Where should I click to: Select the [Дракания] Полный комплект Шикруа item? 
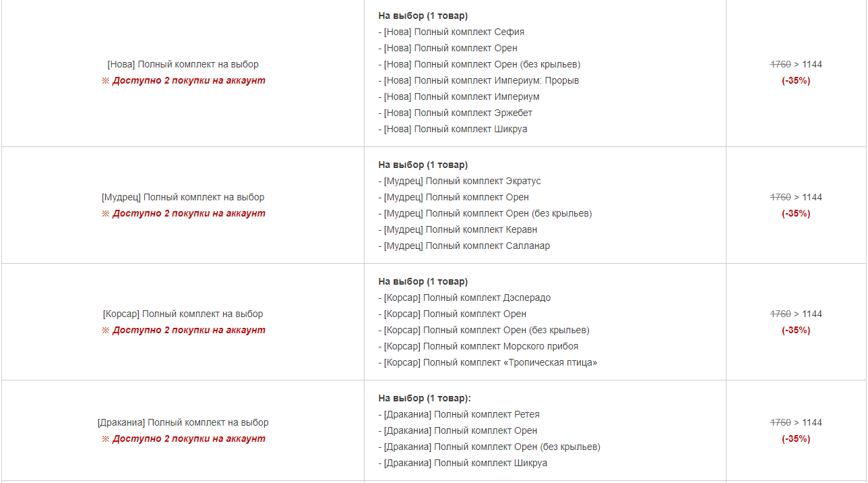pyautogui.click(x=463, y=463)
